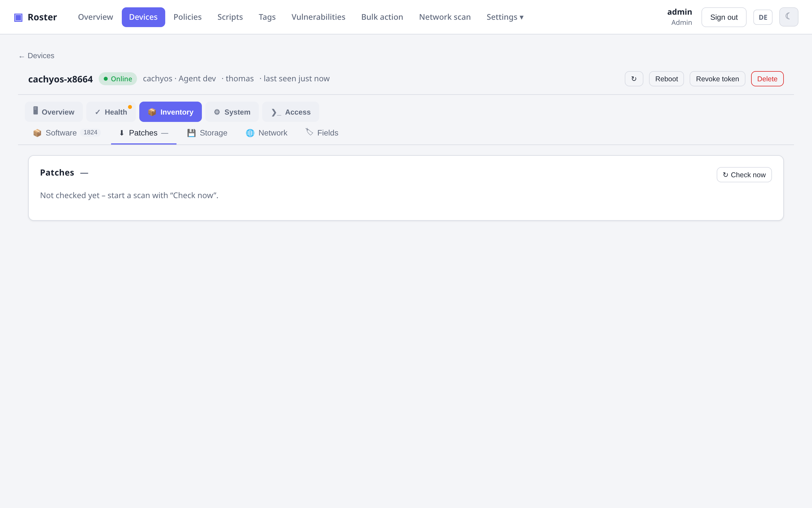Click 'Not checked yet' message text
812x508 pixels.
[129, 196]
